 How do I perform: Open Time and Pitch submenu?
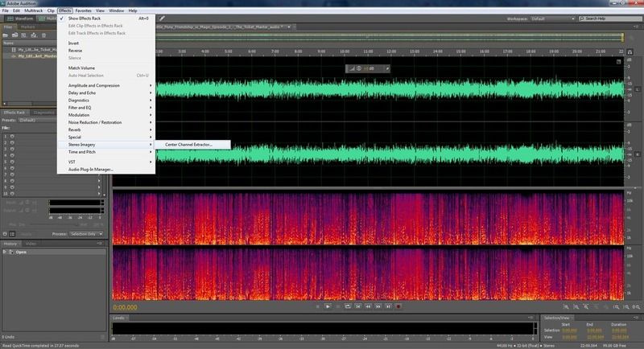(106, 152)
